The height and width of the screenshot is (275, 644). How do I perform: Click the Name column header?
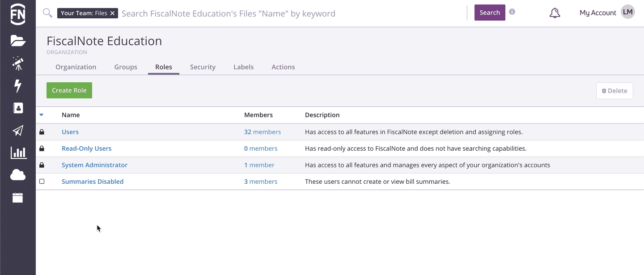tap(71, 115)
